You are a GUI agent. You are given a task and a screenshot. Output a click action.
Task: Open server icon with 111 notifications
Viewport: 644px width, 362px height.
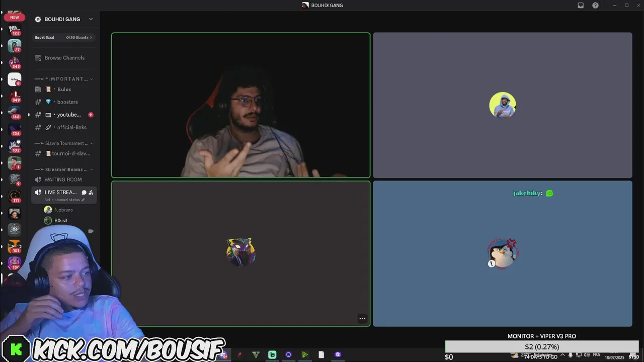14,196
